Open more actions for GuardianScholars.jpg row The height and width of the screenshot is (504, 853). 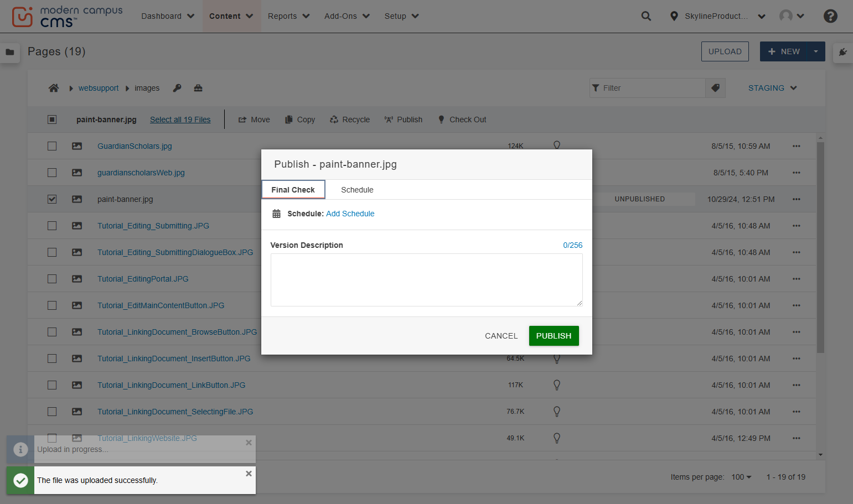pos(797,146)
